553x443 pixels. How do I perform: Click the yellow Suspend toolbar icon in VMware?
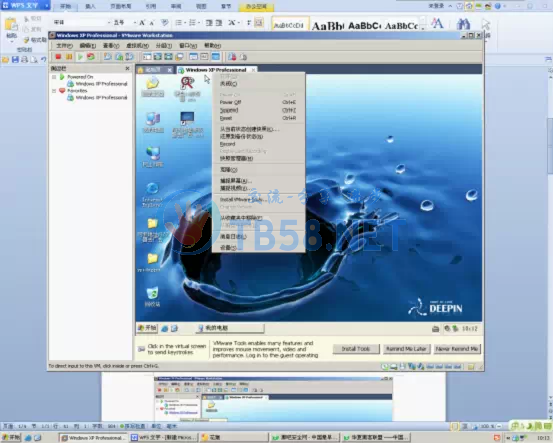point(69,56)
